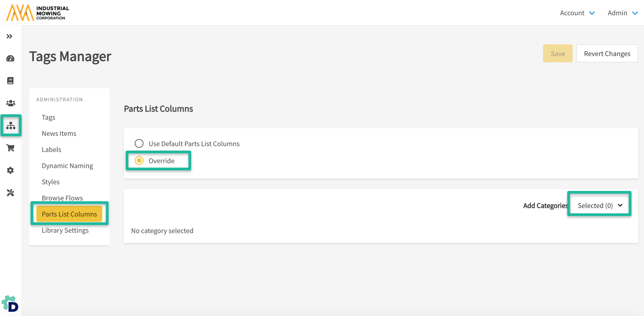Image resolution: width=644 pixels, height=316 pixels.
Task: Open the Admin dropdown menu
Action: point(622,13)
